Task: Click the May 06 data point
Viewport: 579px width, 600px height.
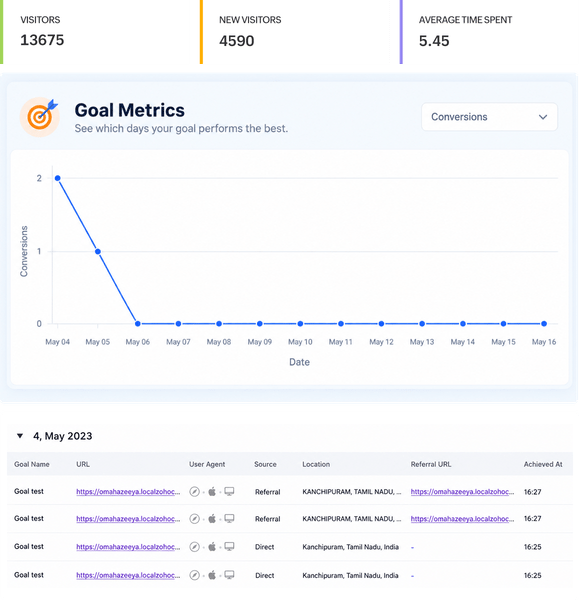Action: pos(138,324)
